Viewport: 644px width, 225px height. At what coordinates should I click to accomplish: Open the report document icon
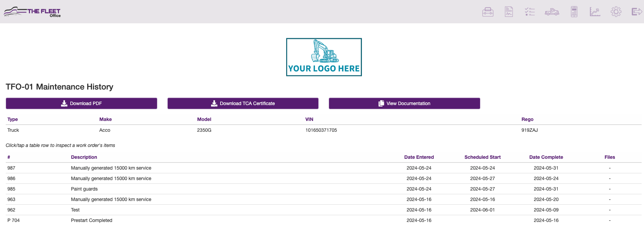tap(509, 12)
